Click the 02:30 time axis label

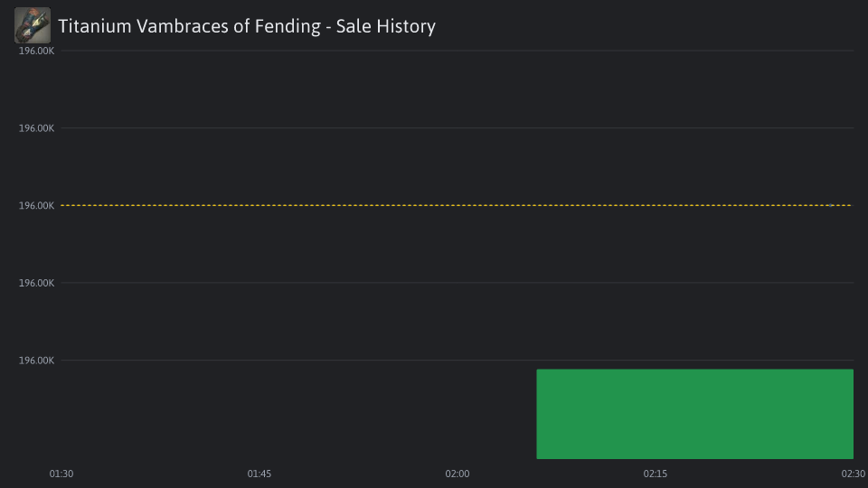click(x=853, y=474)
